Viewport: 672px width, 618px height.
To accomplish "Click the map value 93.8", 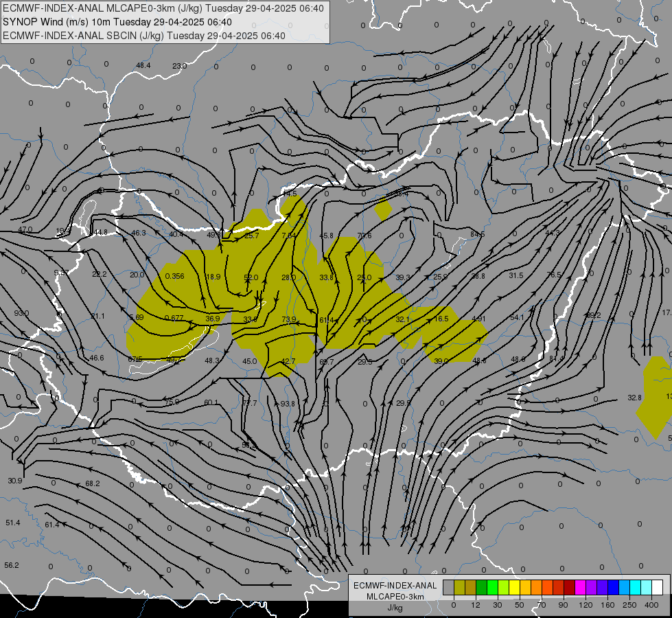I will click(x=288, y=404).
